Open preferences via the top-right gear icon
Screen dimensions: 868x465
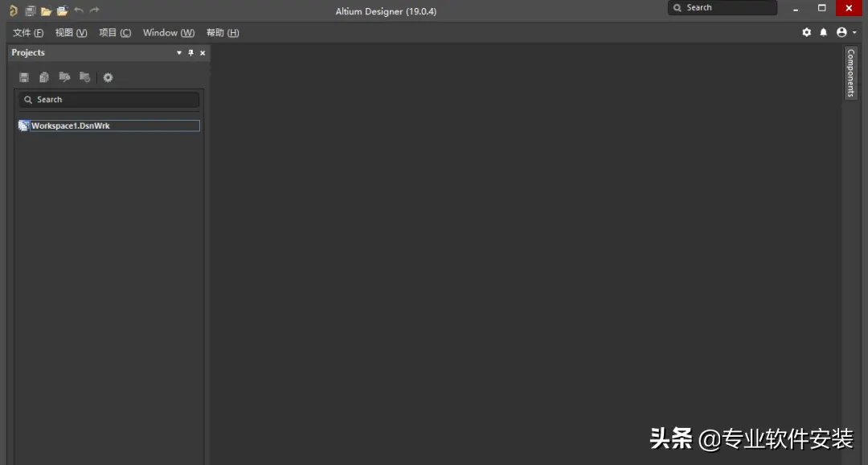coord(807,33)
